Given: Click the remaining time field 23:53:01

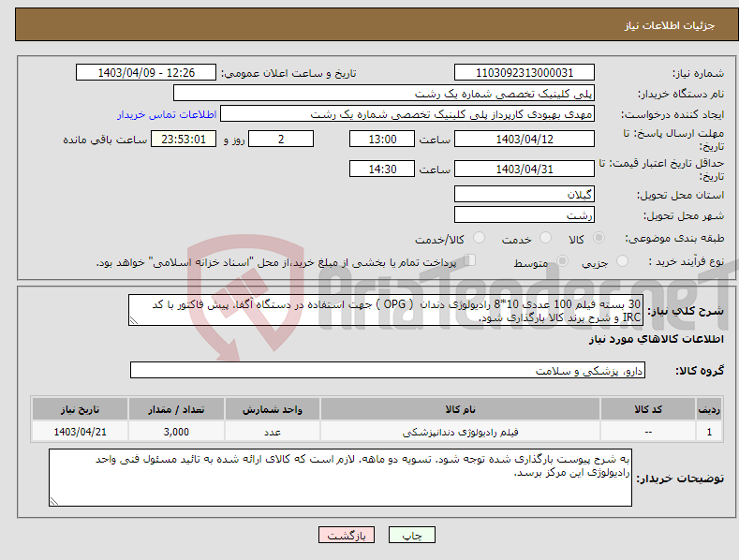Looking at the screenshot, I should 184,139.
